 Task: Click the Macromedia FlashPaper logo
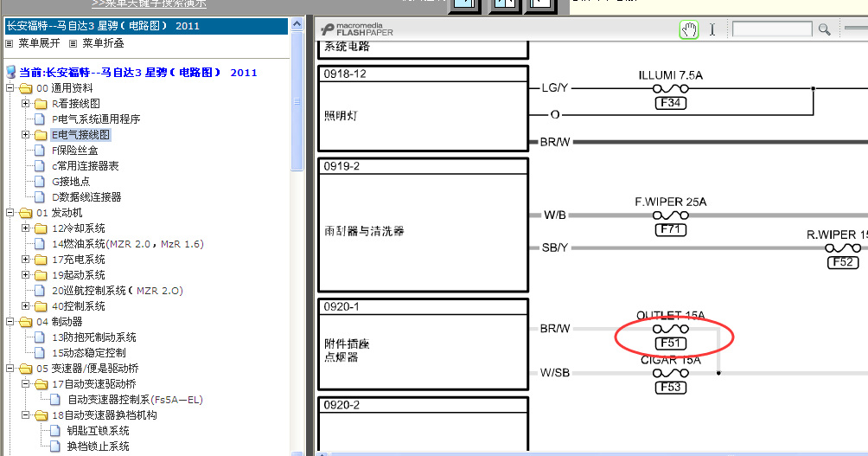[x=357, y=29]
